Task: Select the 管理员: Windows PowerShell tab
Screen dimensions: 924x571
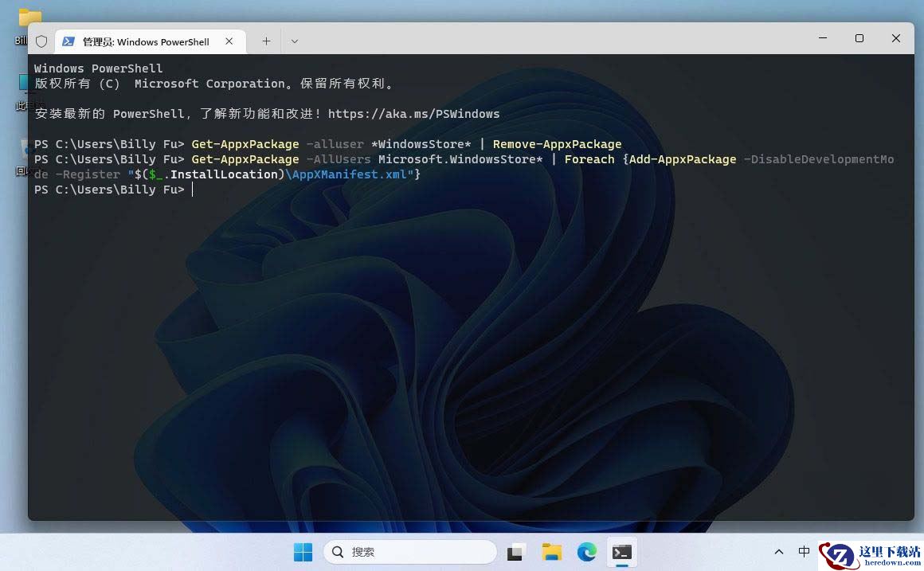Action: 151,41
